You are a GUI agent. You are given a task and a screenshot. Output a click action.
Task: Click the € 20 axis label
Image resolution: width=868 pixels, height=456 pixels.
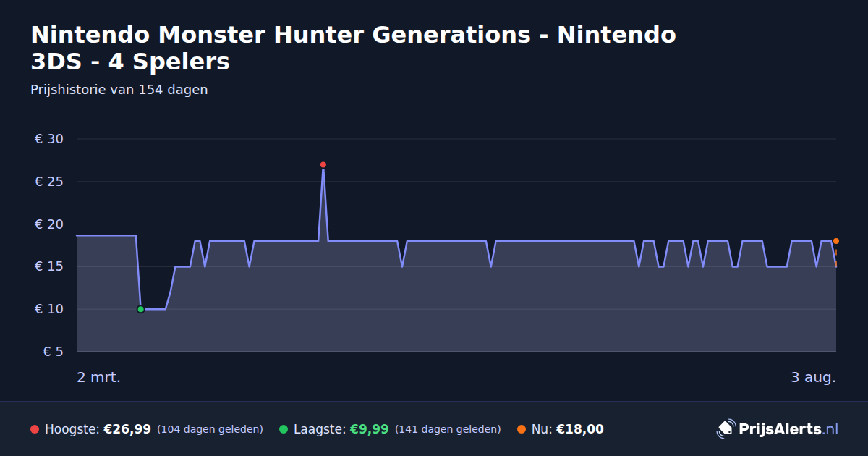click(49, 224)
